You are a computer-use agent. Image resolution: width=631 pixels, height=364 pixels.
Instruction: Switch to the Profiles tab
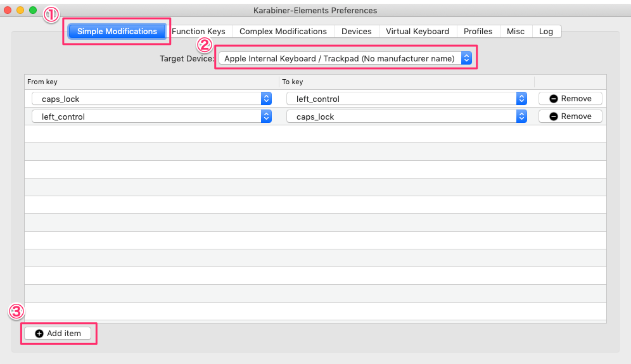pyautogui.click(x=478, y=32)
